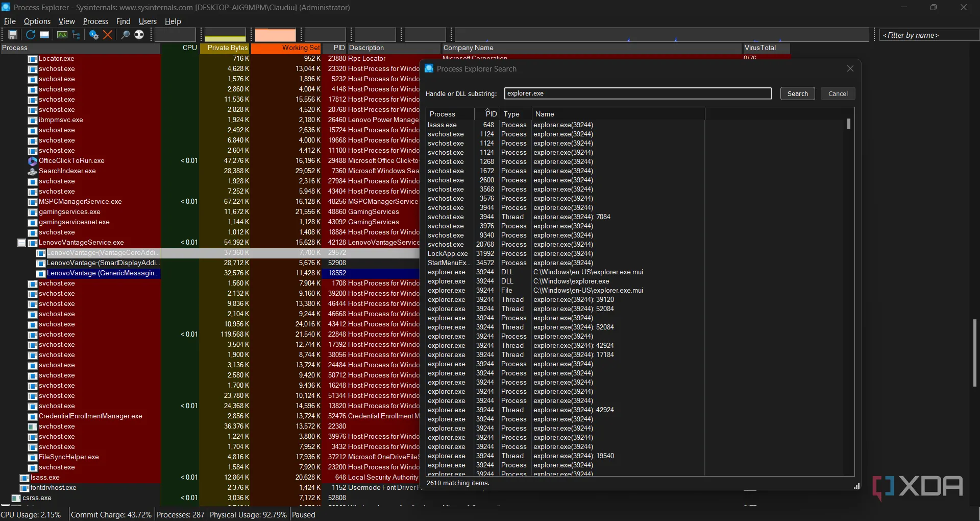
Task: Select the lsass.exe 648 search result
Action: click(x=565, y=125)
